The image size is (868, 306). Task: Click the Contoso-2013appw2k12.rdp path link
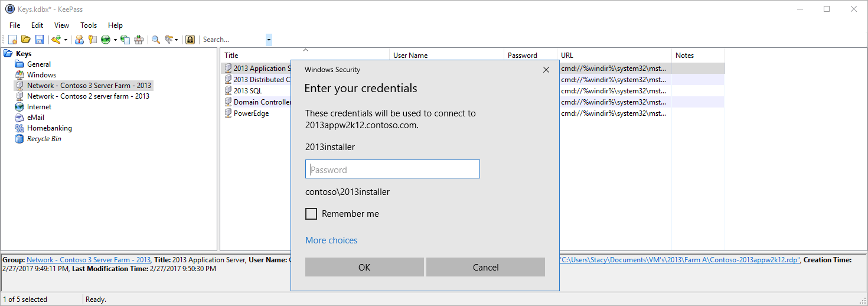pyautogui.click(x=680, y=260)
